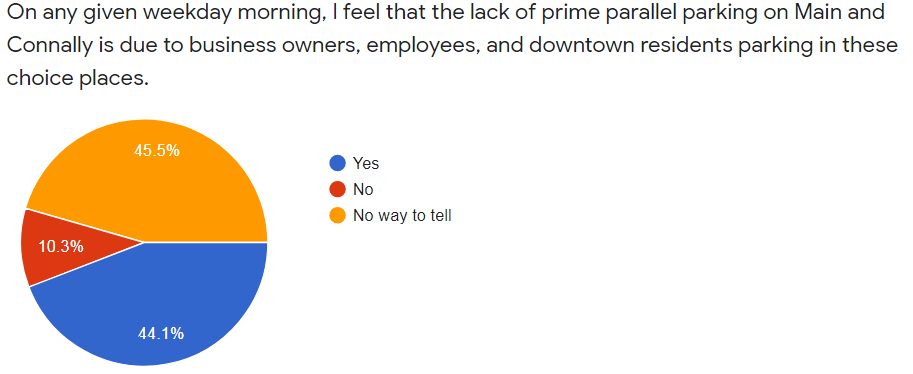Click the orange No way to tell legend dot
Image resolution: width=913 pixels, height=374 pixels.
[x=337, y=216]
